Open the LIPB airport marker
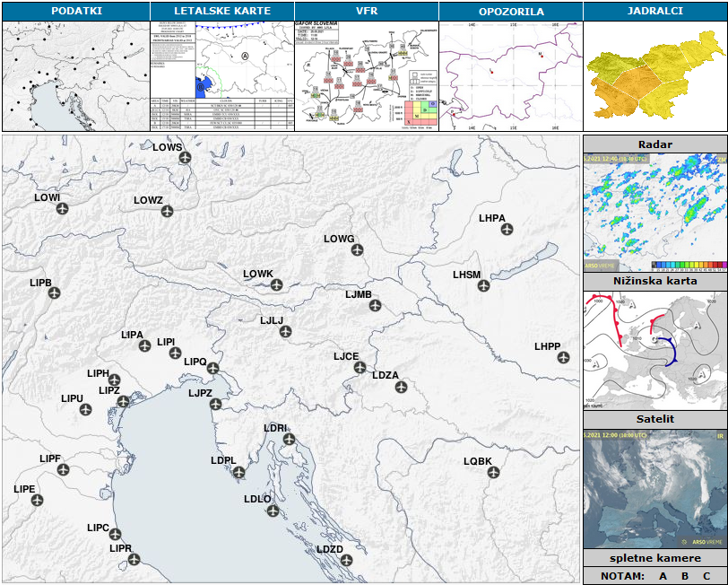728x585 pixels. coord(54,294)
